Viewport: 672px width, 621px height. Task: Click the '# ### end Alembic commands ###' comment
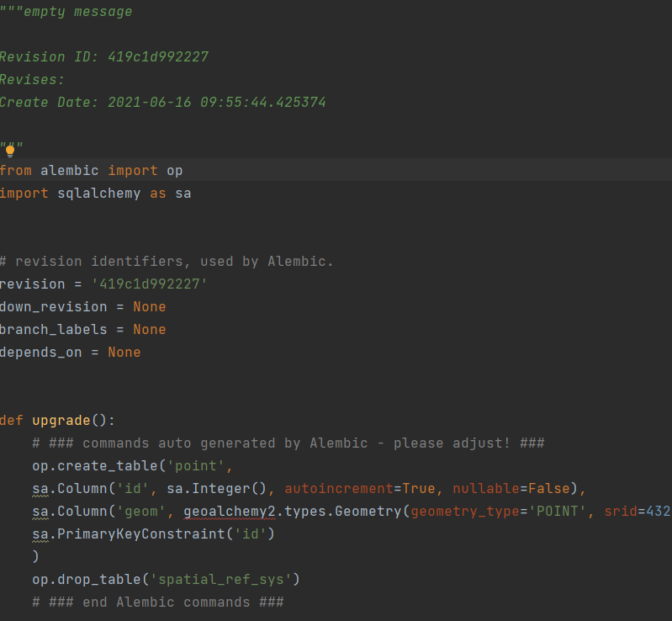[158, 602]
